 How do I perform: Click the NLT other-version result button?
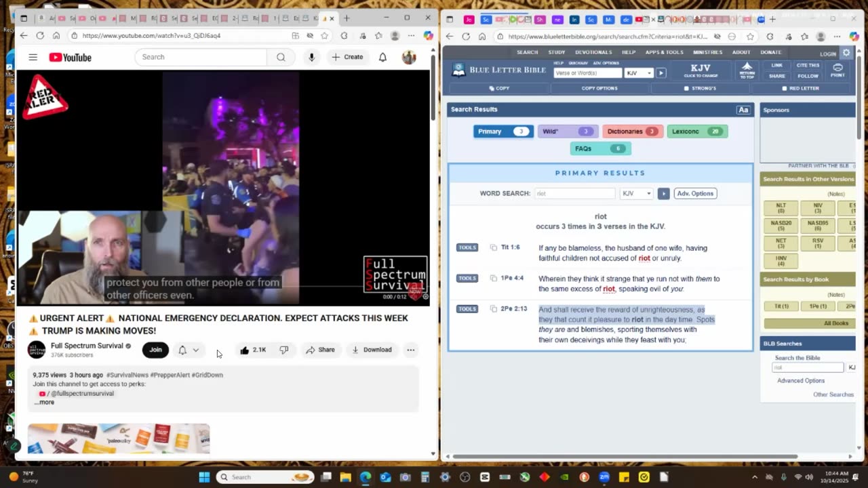(781, 208)
